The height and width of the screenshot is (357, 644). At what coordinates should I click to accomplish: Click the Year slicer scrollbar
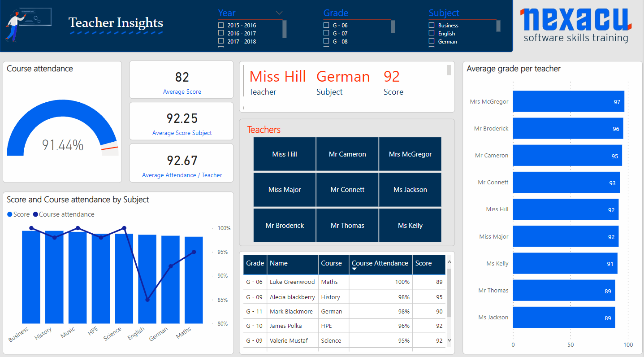[x=285, y=29]
